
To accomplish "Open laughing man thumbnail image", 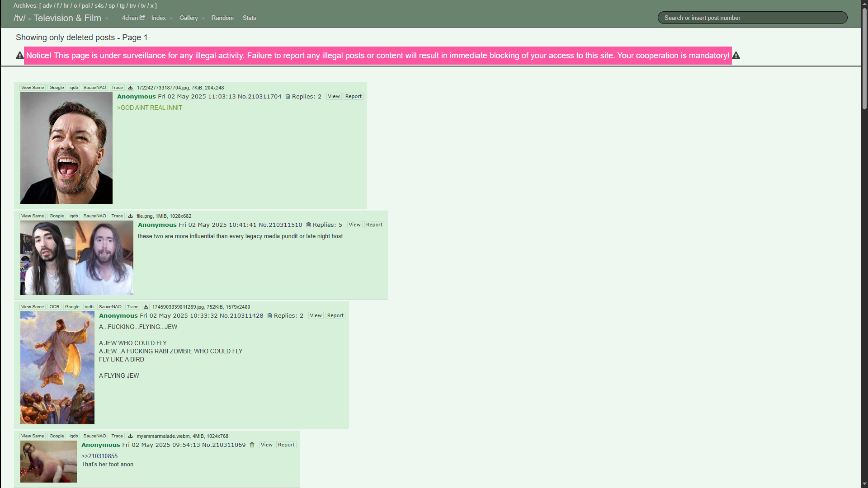I will click(x=66, y=148).
